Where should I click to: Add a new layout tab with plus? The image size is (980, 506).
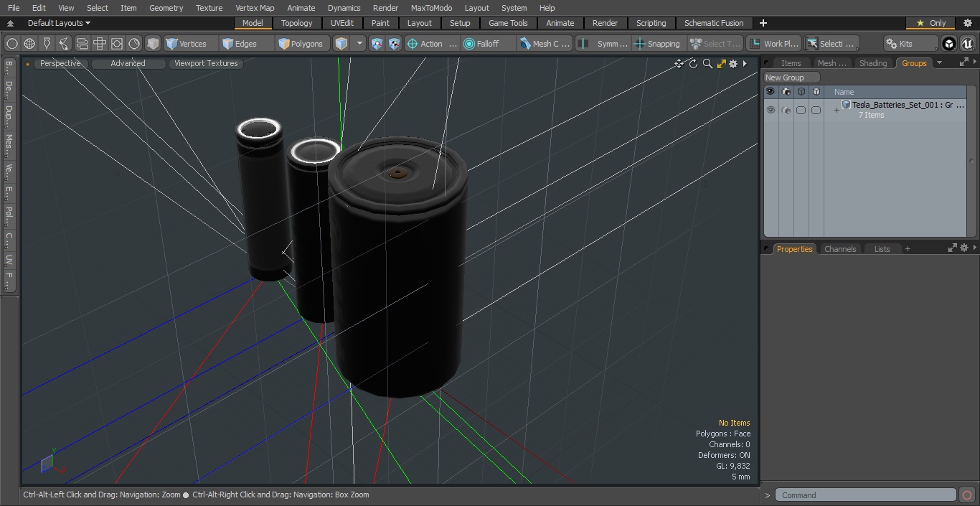(x=763, y=23)
